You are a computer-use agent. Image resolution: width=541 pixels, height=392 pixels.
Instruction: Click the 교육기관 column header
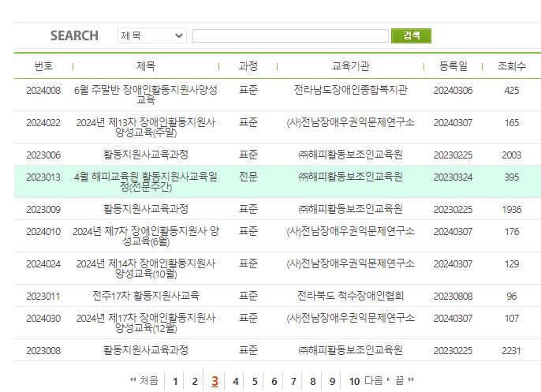350,66
